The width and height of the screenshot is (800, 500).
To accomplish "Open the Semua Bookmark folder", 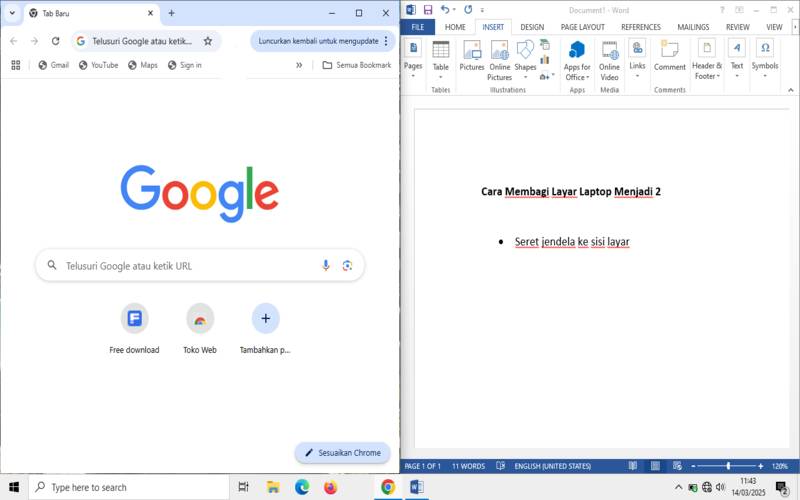I will [357, 65].
